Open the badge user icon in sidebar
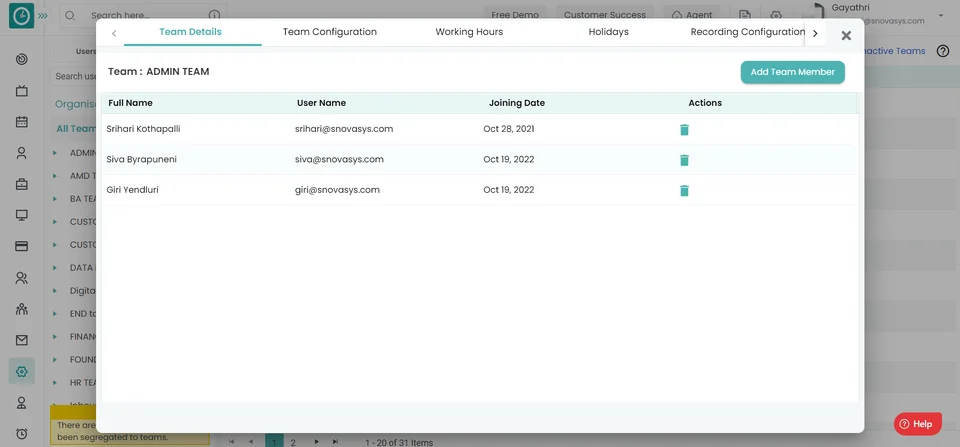960x447 pixels. coord(21,403)
